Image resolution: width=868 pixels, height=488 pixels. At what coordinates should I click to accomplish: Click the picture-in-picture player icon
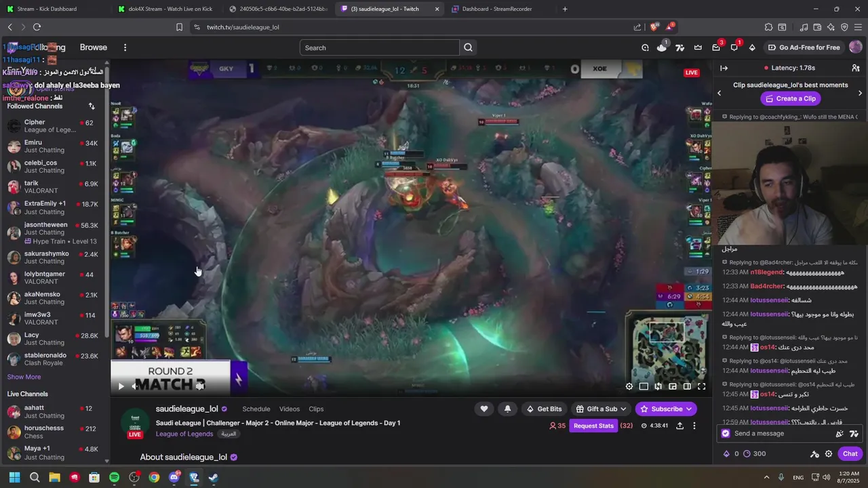(673, 386)
